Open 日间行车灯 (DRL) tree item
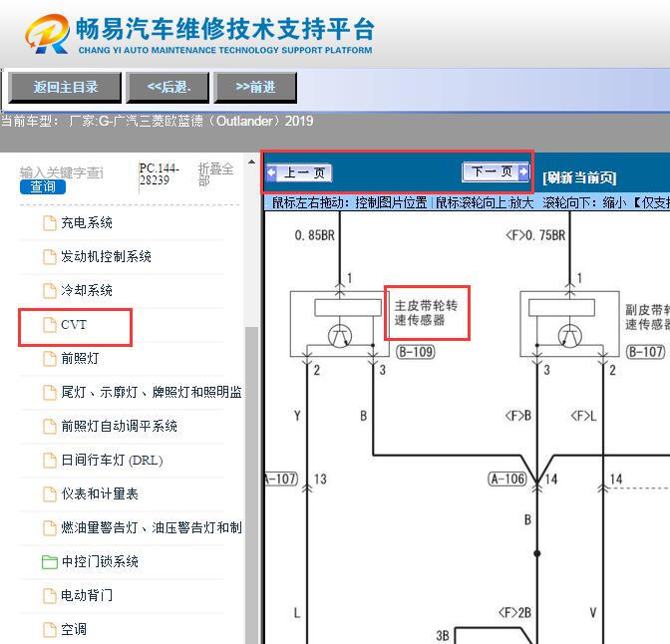Image resolution: width=670 pixels, height=644 pixels. coord(112,461)
